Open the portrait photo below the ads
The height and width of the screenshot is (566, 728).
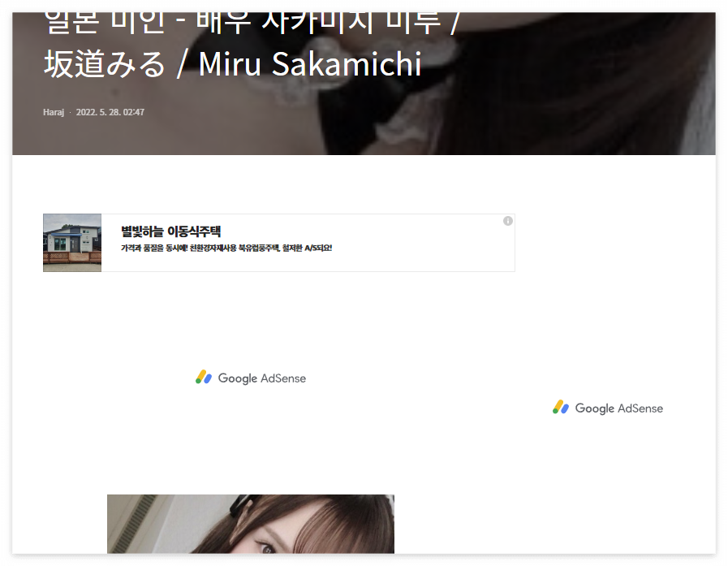(x=251, y=524)
